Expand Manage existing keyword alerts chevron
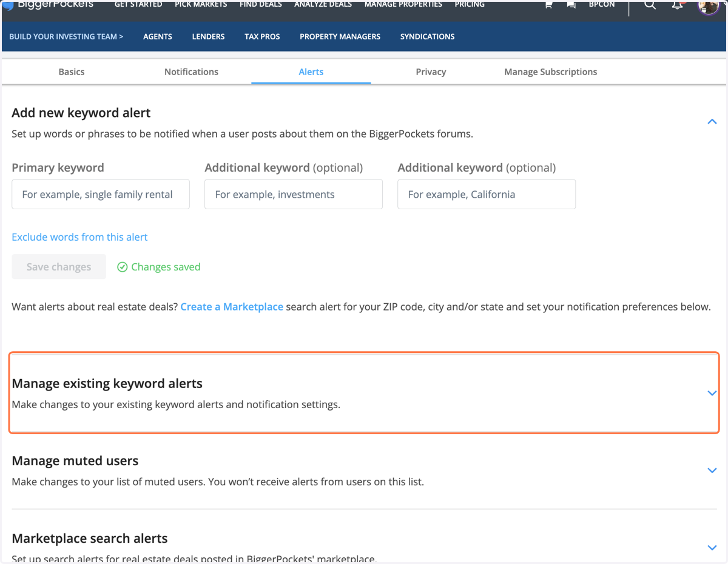 [712, 393]
